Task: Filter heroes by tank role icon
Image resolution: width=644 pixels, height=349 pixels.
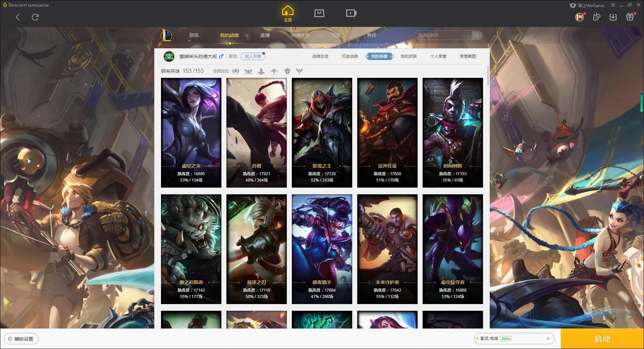Action: [x=287, y=71]
